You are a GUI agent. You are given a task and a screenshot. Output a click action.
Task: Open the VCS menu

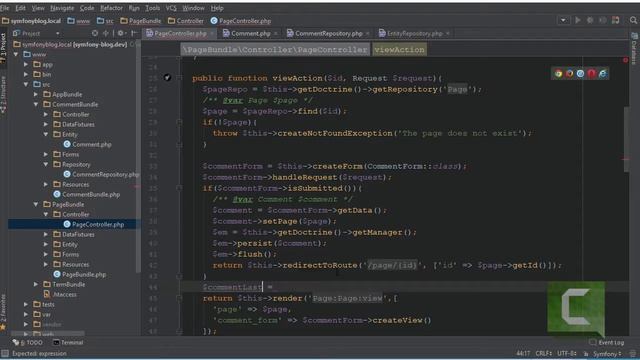tap(171, 8)
